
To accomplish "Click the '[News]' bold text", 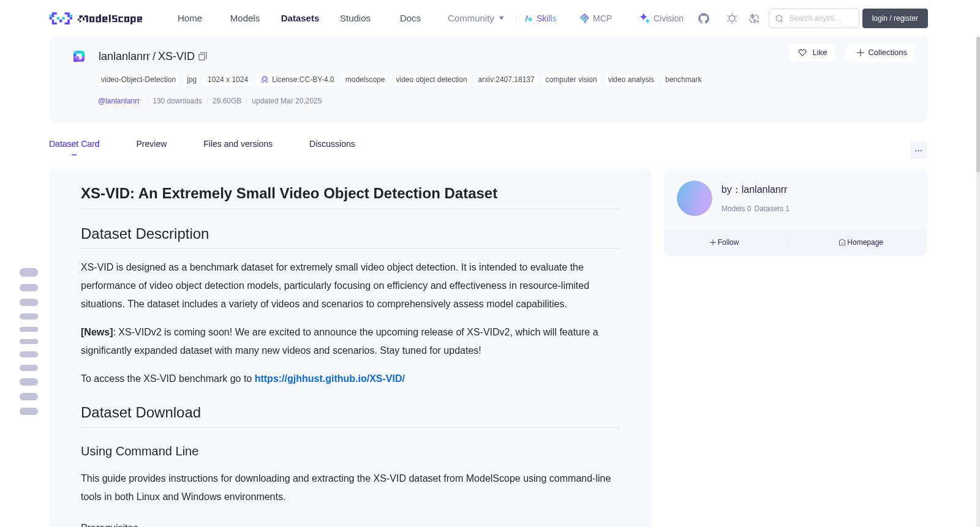I will (x=97, y=332).
